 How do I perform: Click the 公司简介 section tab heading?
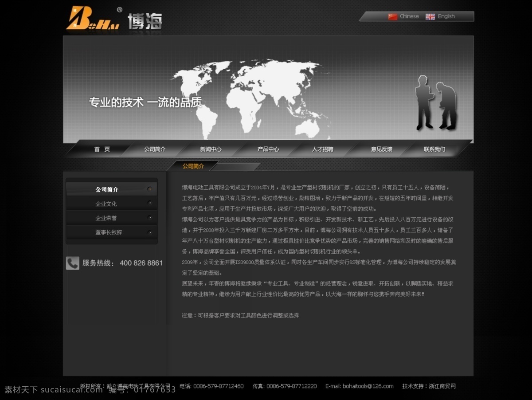[193, 166]
